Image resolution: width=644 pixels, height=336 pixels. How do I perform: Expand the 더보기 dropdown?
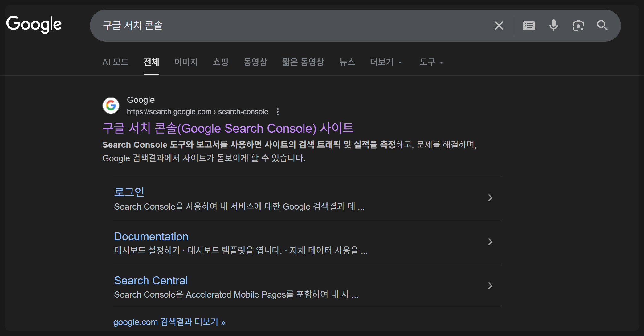pyautogui.click(x=386, y=62)
